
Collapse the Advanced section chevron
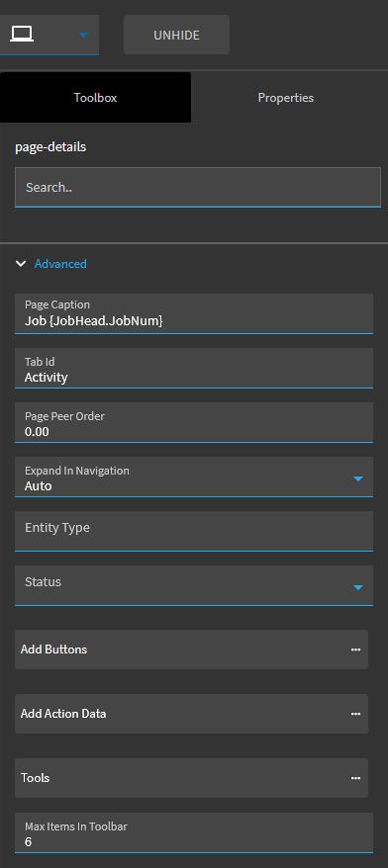[x=21, y=264]
